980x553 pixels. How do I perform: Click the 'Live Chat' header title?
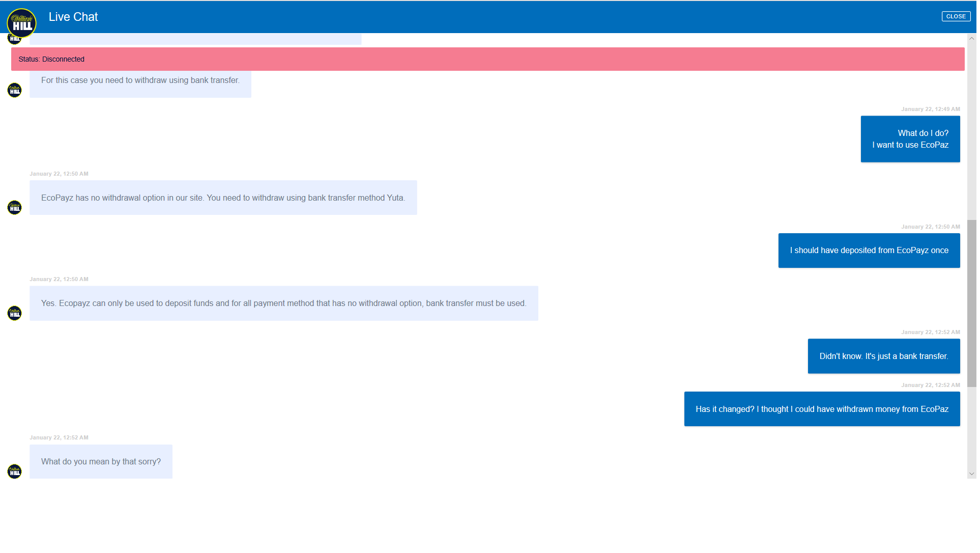(73, 17)
